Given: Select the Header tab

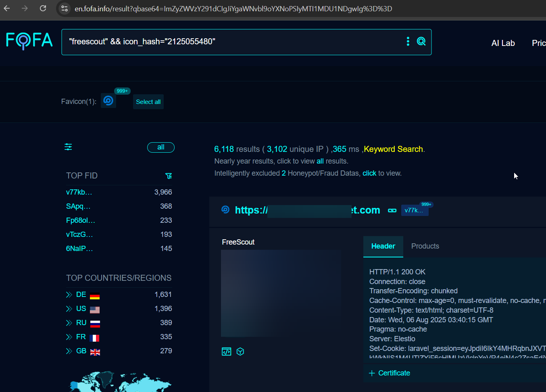Looking at the screenshot, I should [x=383, y=246].
